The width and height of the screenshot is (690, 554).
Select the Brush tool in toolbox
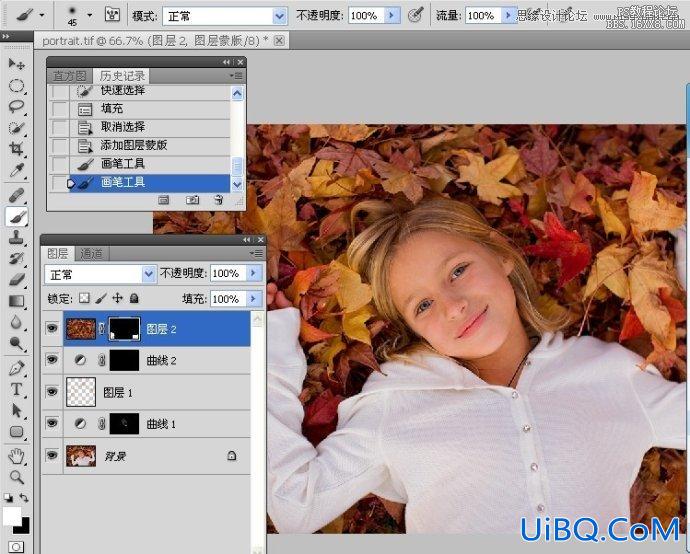click(x=16, y=216)
